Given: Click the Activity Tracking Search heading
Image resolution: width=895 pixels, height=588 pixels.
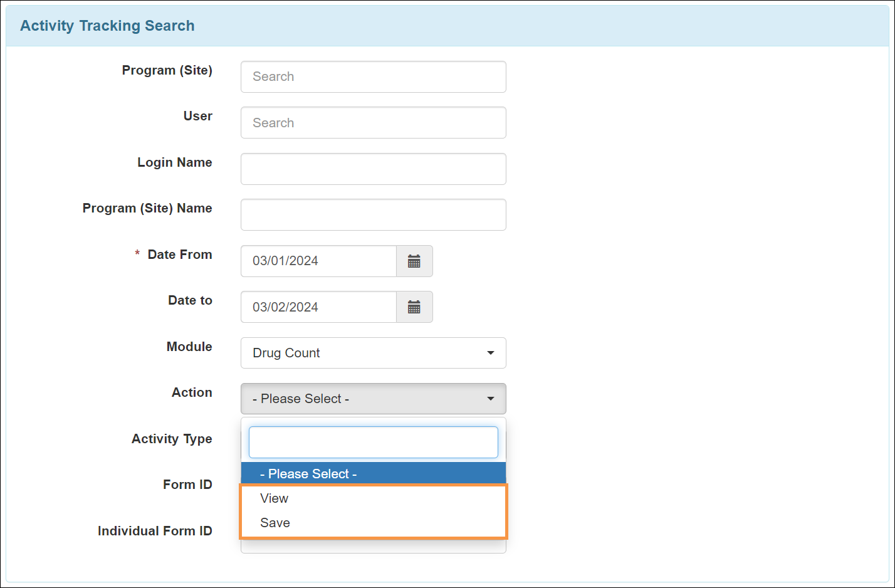Looking at the screenshot, I should pyautogui.click(x=107, y=26).
